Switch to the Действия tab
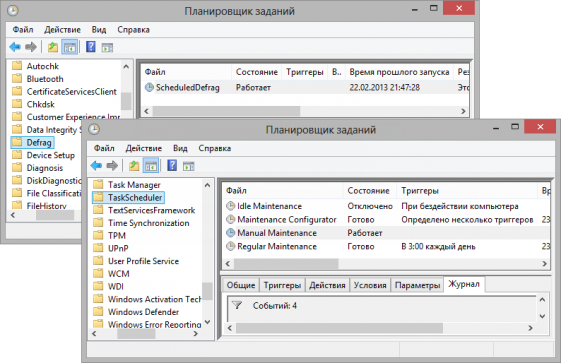Image resolution: width=561 pixels, height=363 pixels. [327, 285]
